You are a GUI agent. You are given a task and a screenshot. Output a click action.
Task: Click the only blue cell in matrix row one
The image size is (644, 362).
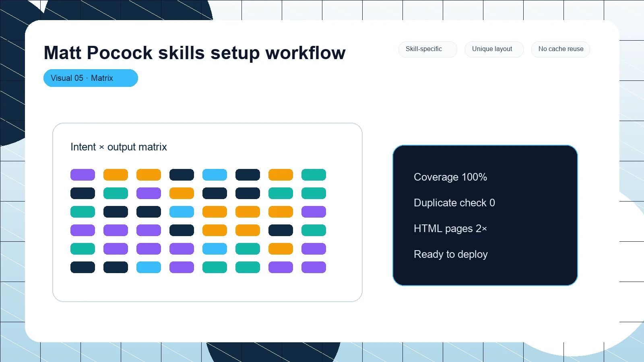pyautogui.click(x=215, y=175)
